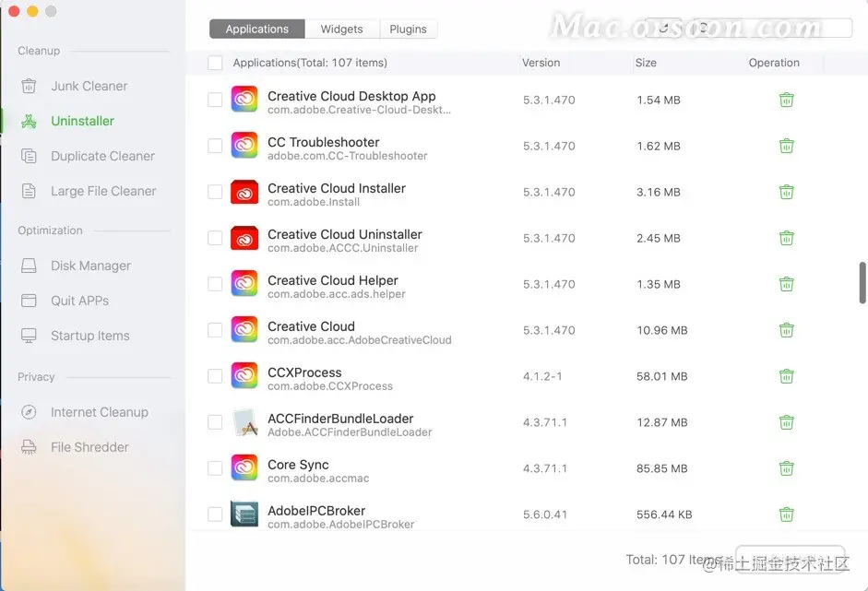Click the Creative Cloud Helper app icon
The image size is (868, 591).
click(x=244, y=283)
